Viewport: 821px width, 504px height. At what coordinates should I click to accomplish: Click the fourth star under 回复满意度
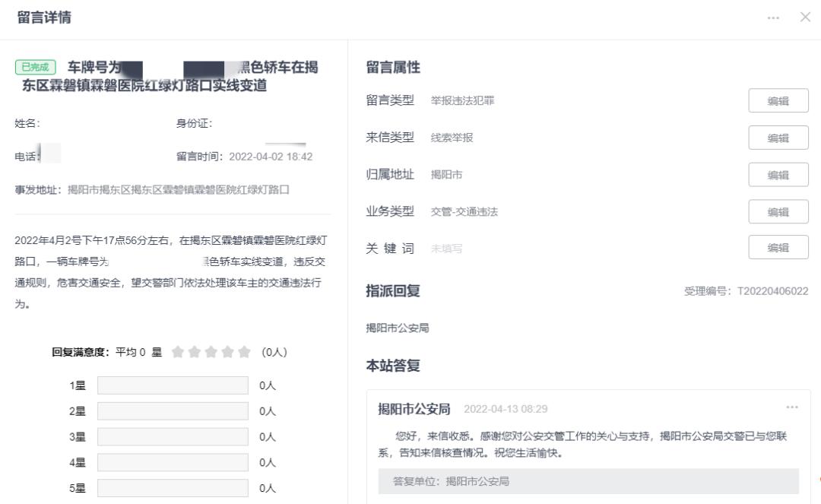[227, 351]
